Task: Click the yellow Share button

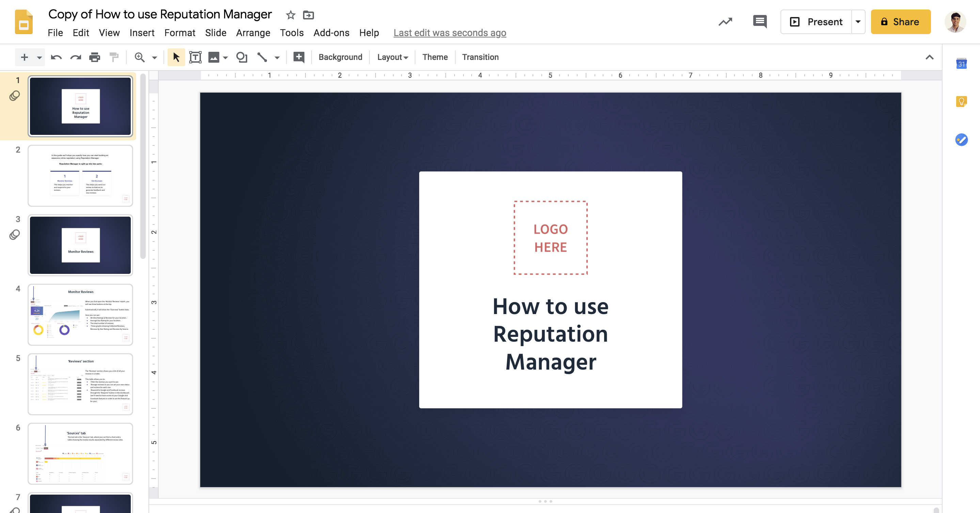Action: (900, 22)
